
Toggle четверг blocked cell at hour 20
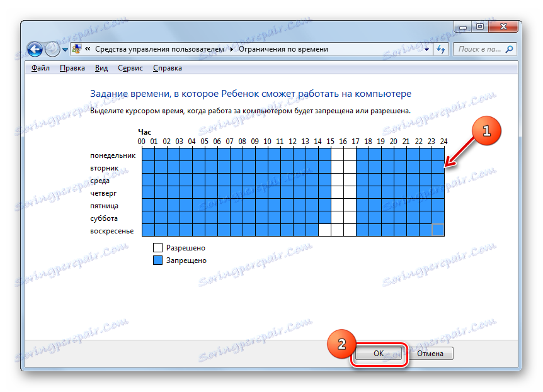point(401,192)
